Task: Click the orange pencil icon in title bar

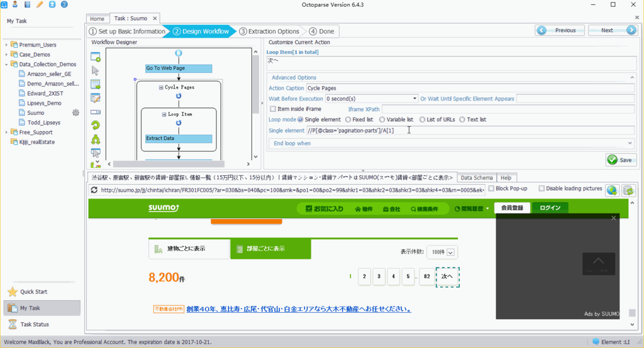Action: pos(40,4)
